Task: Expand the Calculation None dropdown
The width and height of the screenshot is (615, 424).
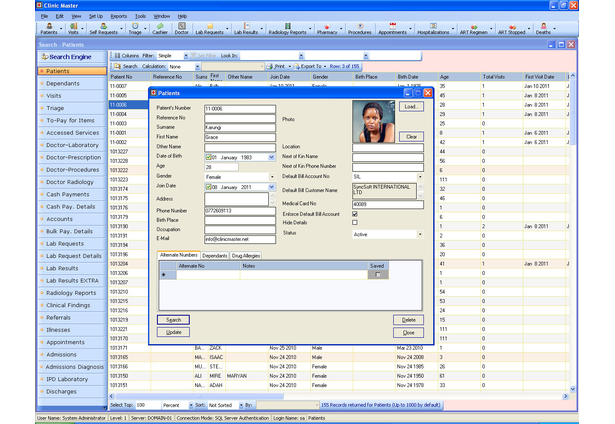Action: click(x=198, y=67)
